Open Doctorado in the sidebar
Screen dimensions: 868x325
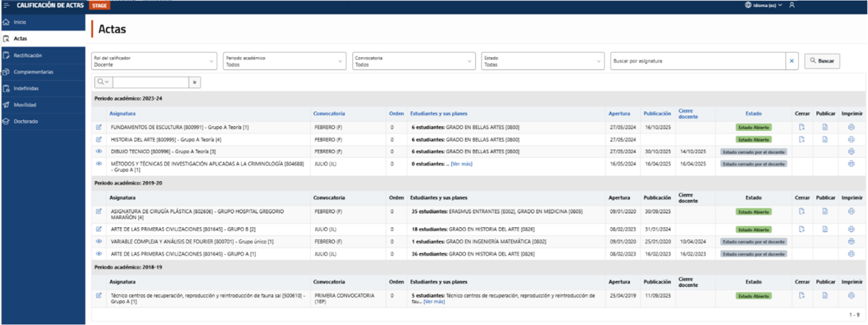point(43,121)
